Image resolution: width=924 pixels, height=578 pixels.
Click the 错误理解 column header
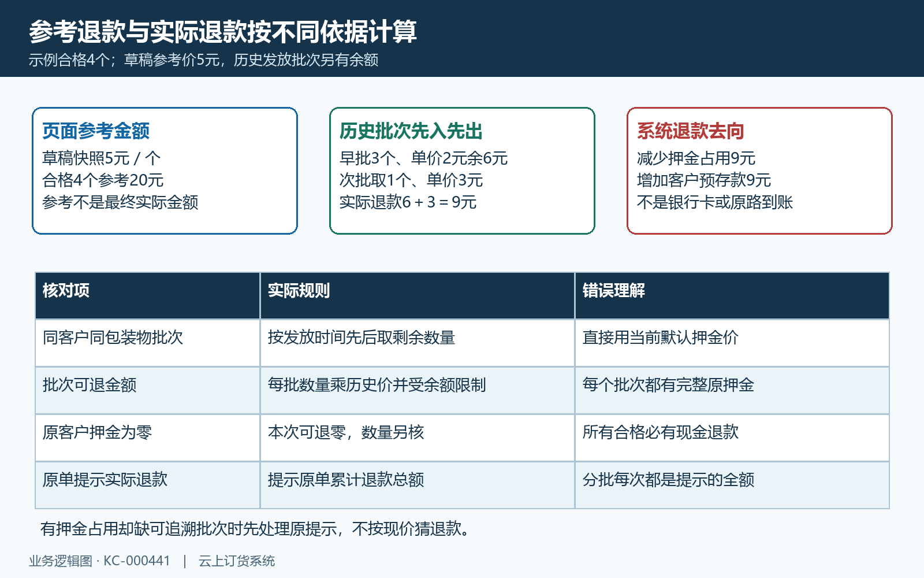pyautogui.click(x=732, y=295)
